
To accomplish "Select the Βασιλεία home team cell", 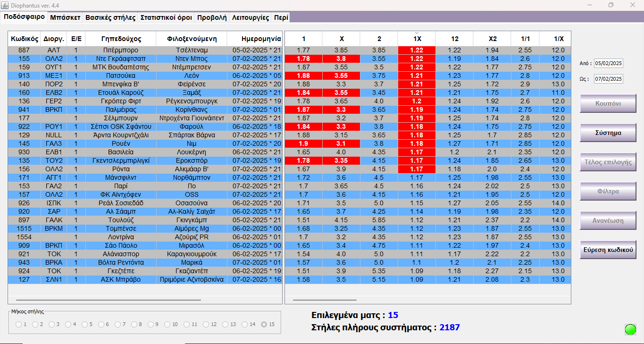I will point(121,152).
